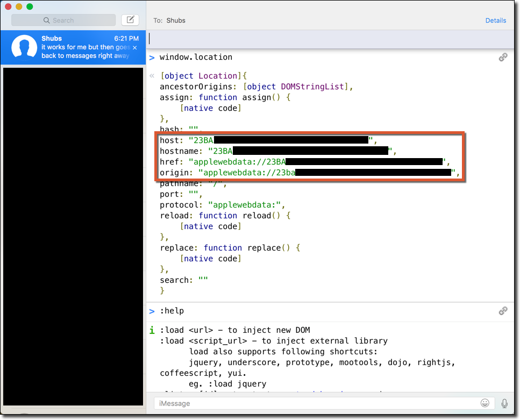Click the "eg. :load jquery" help line

[x=227, y=384]
